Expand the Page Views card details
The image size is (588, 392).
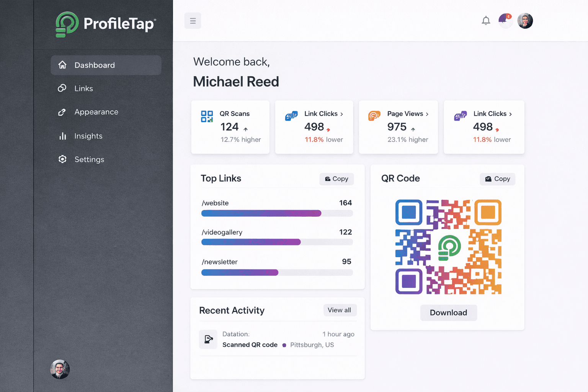tap(426, 114)
